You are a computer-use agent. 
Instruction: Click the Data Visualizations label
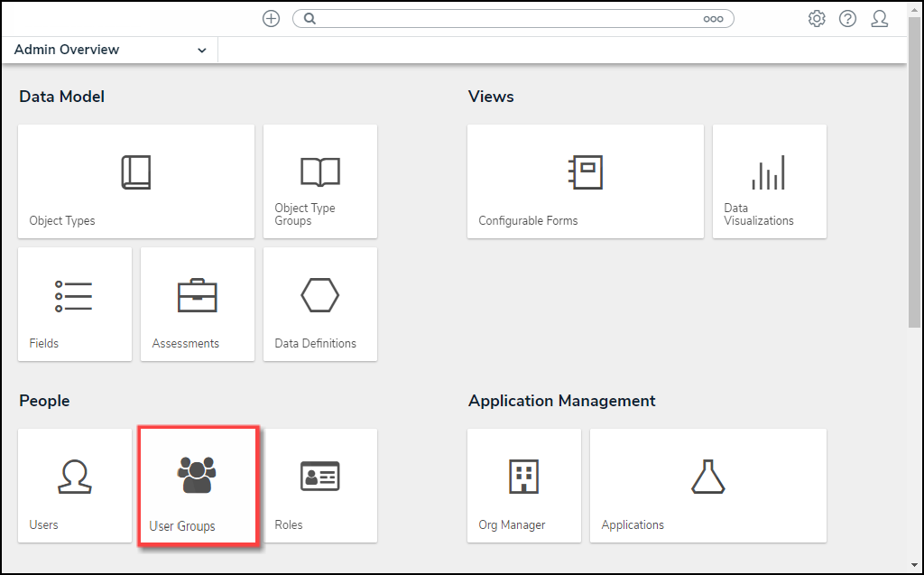759,214
